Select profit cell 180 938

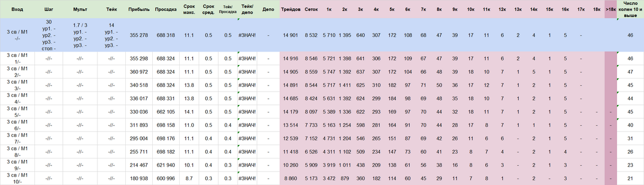pyautogui.click(x=138, y=178)
